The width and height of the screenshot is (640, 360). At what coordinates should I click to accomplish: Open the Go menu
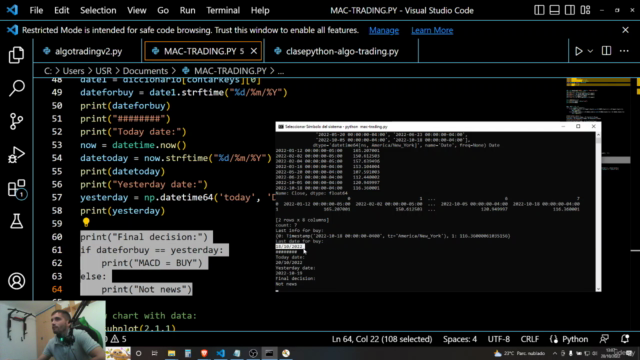[163, 10]
